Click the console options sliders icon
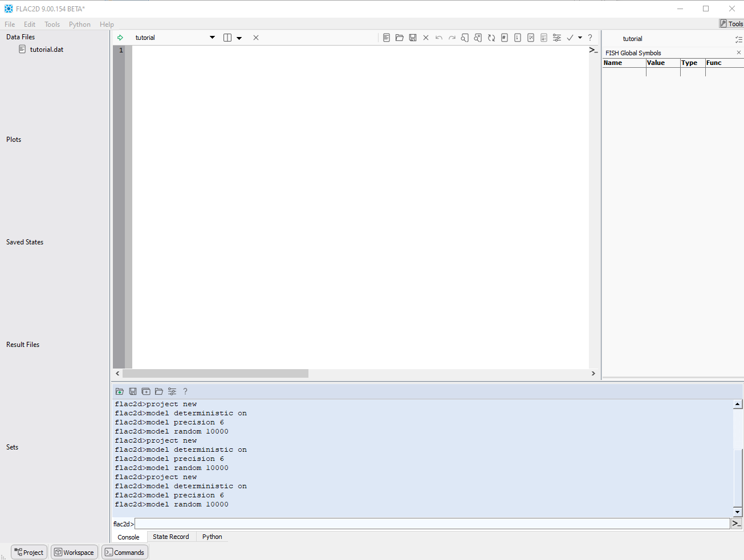 [172, 391]
